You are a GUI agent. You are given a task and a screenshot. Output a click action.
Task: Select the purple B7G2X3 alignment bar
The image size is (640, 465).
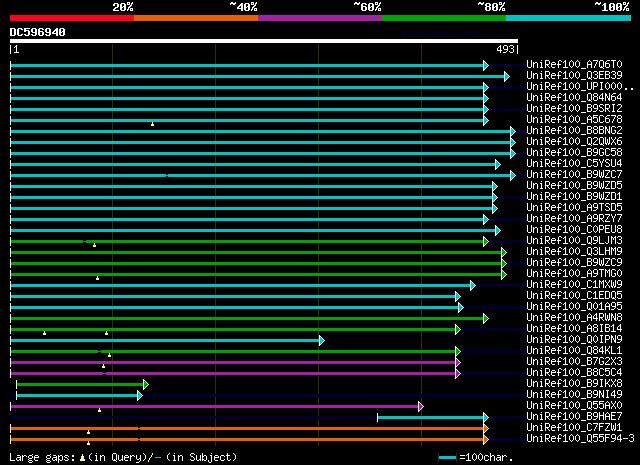pyautogui.click(x=235, y=363)
